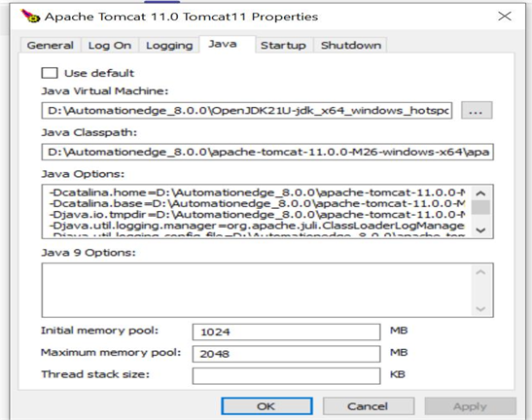
Task: Open the Log On tab
Action: pyautogui.click(x=110, y=45)
